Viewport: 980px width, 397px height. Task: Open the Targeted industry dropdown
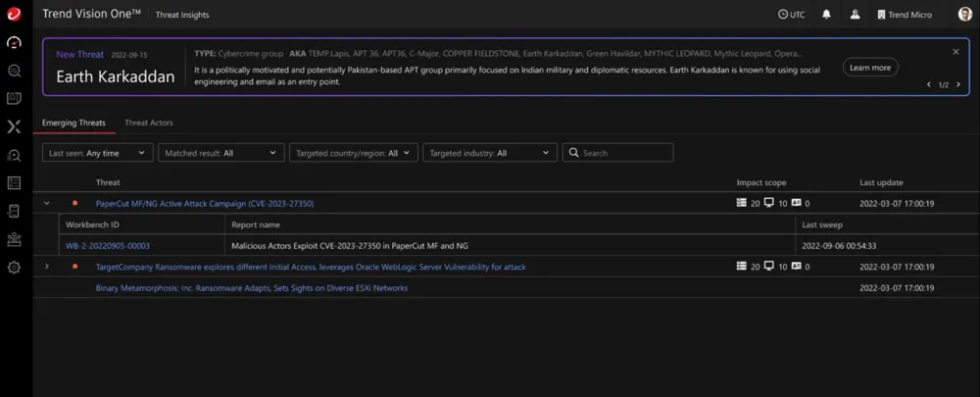click(489, 153)
